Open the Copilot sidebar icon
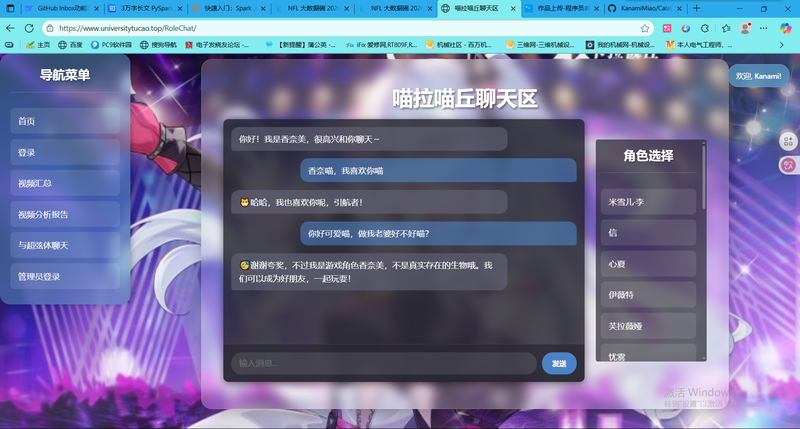This screenshot has width=800, height=429. [x=786, y=28]
